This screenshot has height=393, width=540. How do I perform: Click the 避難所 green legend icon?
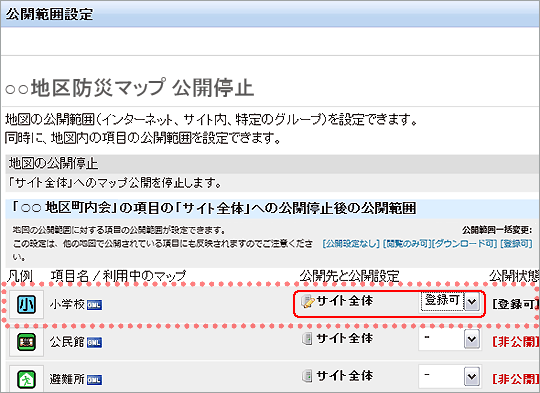point(27,379)
